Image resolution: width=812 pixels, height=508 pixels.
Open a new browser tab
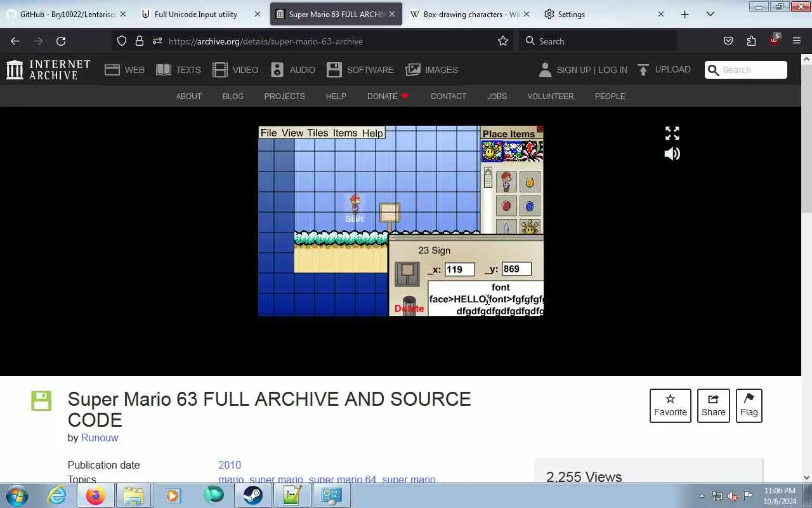point(684,14)
